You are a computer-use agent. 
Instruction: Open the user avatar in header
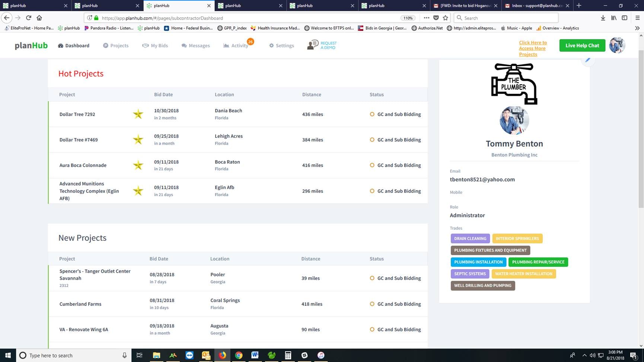(617, 45)
